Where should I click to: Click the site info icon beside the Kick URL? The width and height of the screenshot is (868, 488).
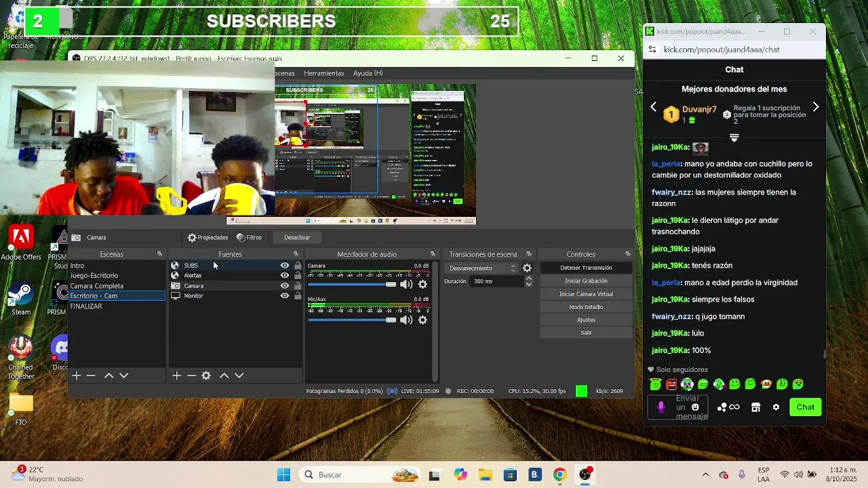tap(652, 49)
